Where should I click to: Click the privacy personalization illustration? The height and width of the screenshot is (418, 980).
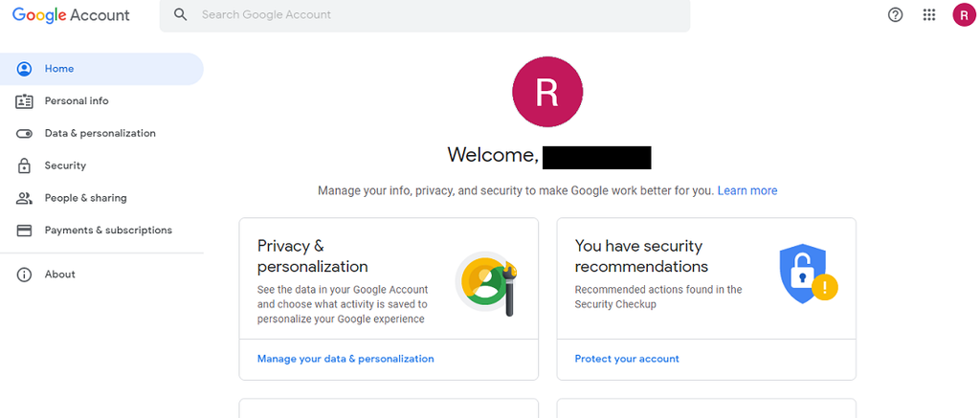click(485, 284)
